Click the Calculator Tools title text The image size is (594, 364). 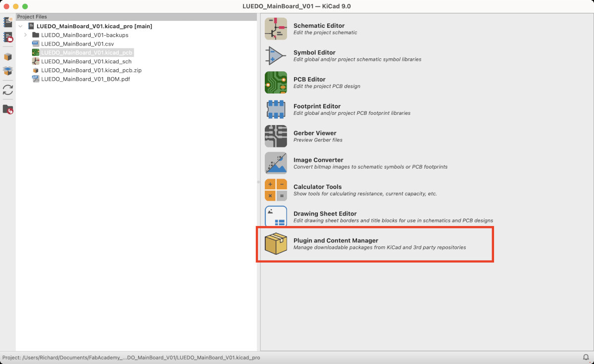click(x=317, y=187)
